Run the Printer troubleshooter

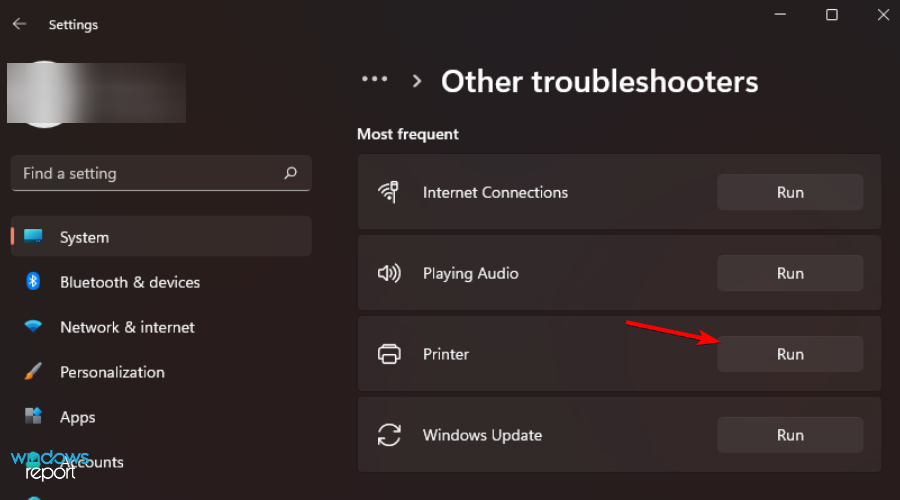tap(790, 354)
